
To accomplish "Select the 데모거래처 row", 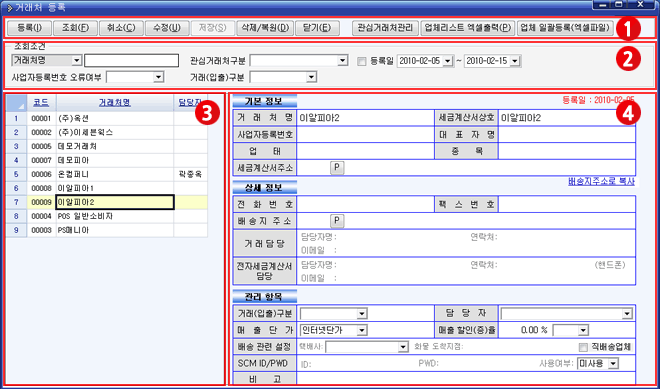I will pyautogui.click(x=107, y=146).
